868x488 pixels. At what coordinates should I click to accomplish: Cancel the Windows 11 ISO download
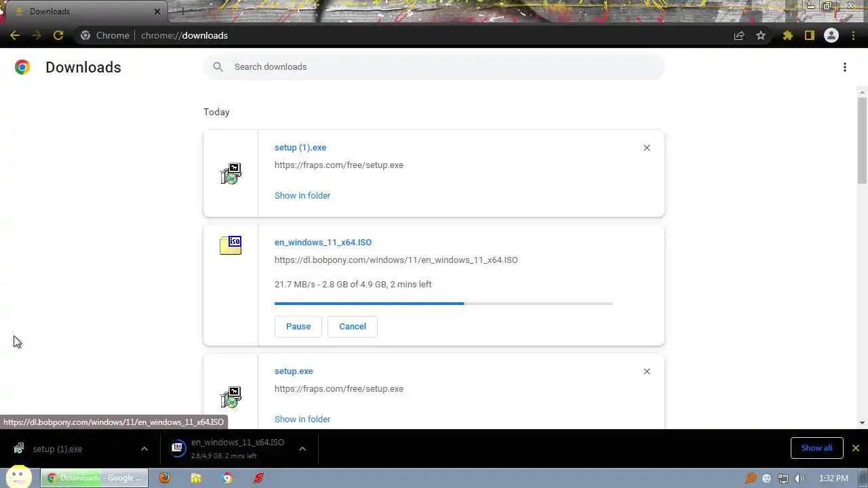353,327
